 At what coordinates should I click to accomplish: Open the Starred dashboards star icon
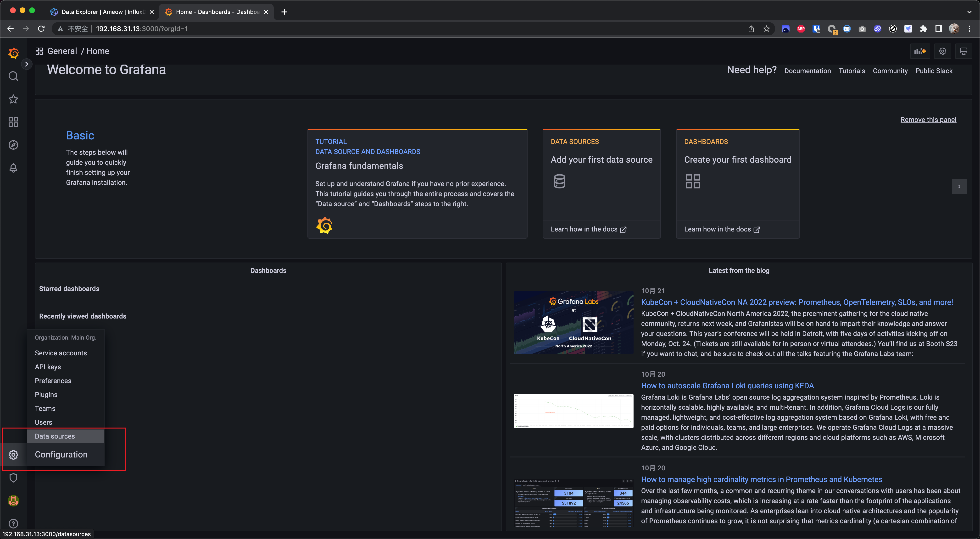(x=13, y=99)
